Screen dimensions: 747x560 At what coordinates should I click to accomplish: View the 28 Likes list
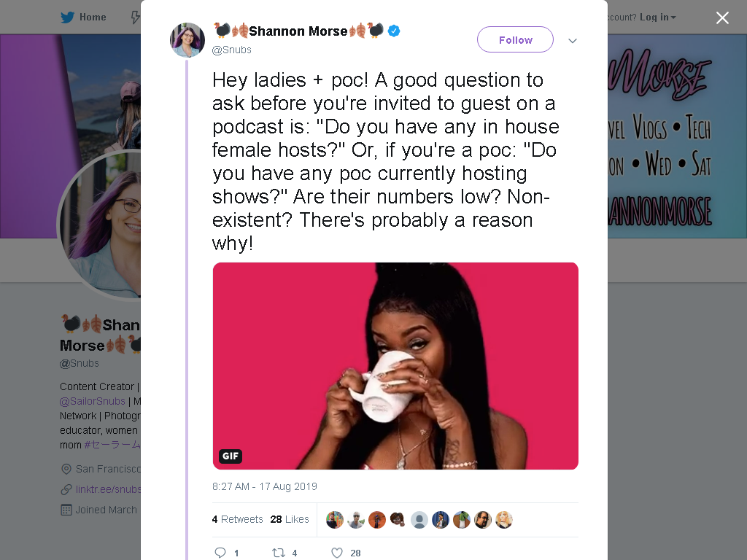pos(290,519)
